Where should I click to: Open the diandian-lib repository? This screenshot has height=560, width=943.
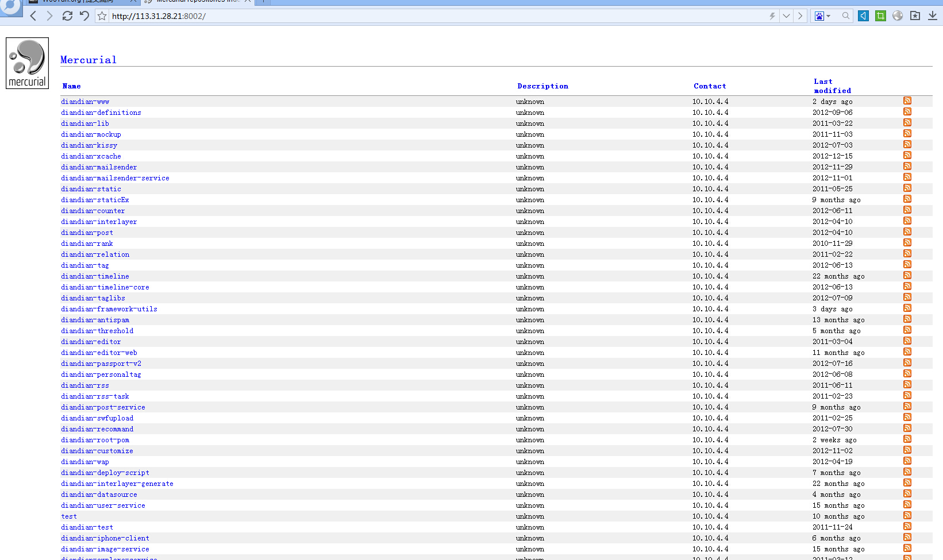click(85, 123)
